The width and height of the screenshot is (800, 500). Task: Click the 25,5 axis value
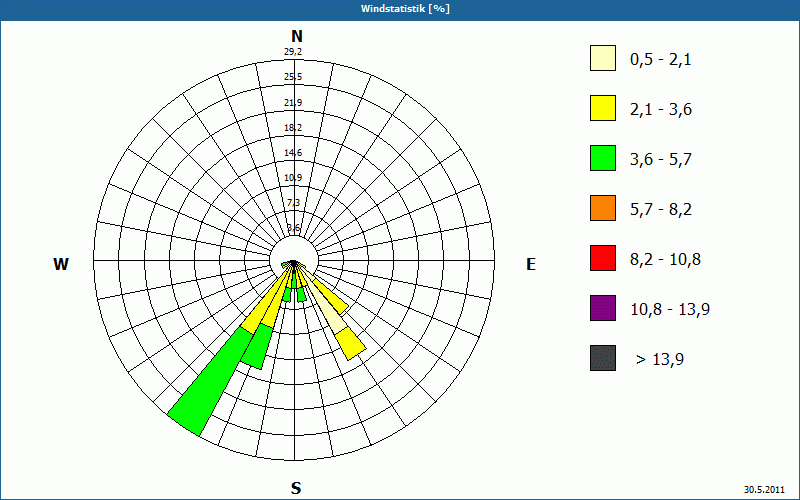[293, 77]
